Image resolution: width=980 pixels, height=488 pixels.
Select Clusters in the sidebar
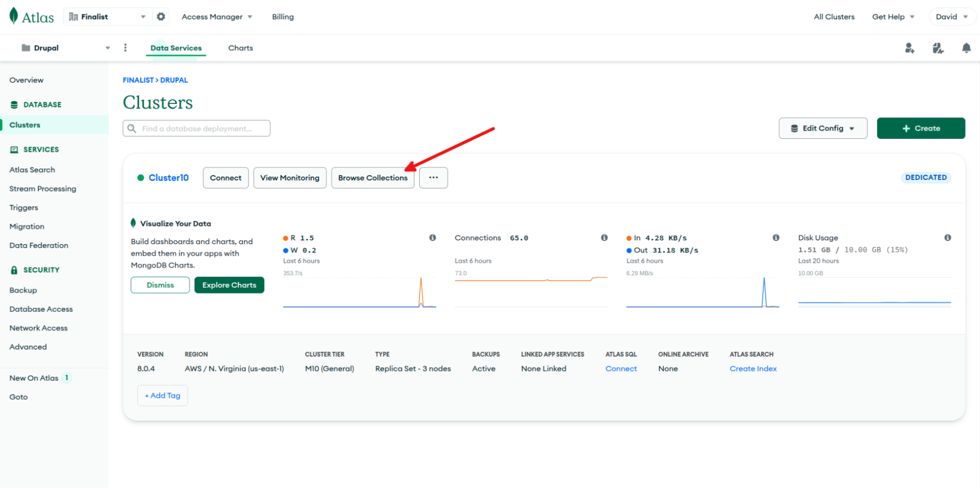coord(54,125)
